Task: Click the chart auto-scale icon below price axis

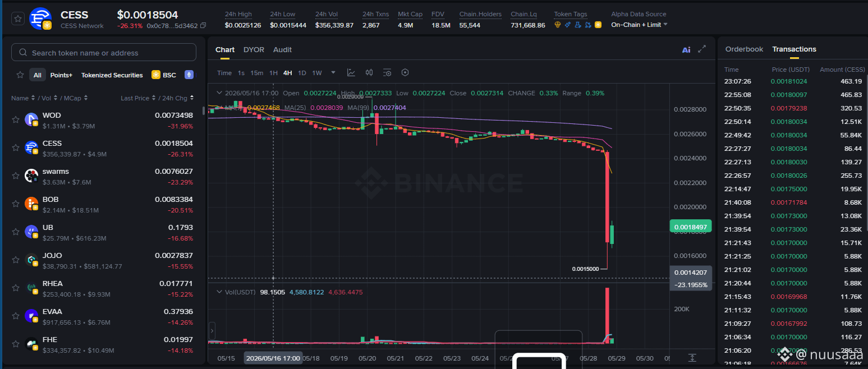Action: pyautogui.click(x=692, y=358)
